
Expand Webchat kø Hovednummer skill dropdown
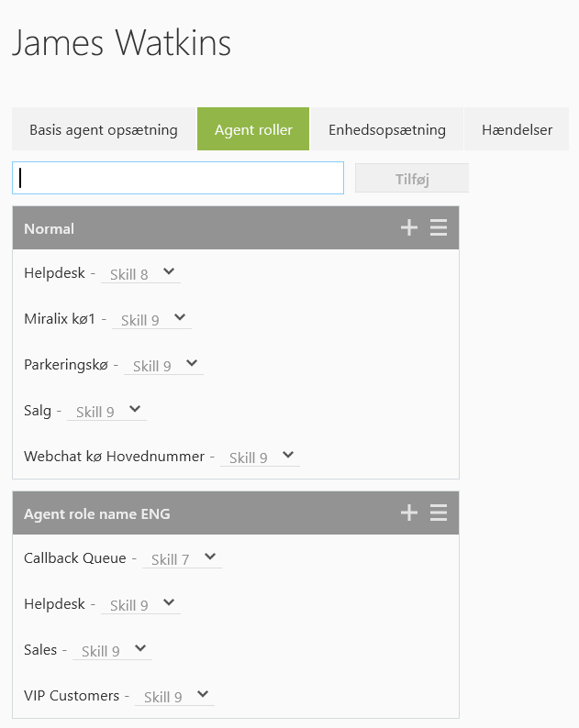(x=260, y=457)
